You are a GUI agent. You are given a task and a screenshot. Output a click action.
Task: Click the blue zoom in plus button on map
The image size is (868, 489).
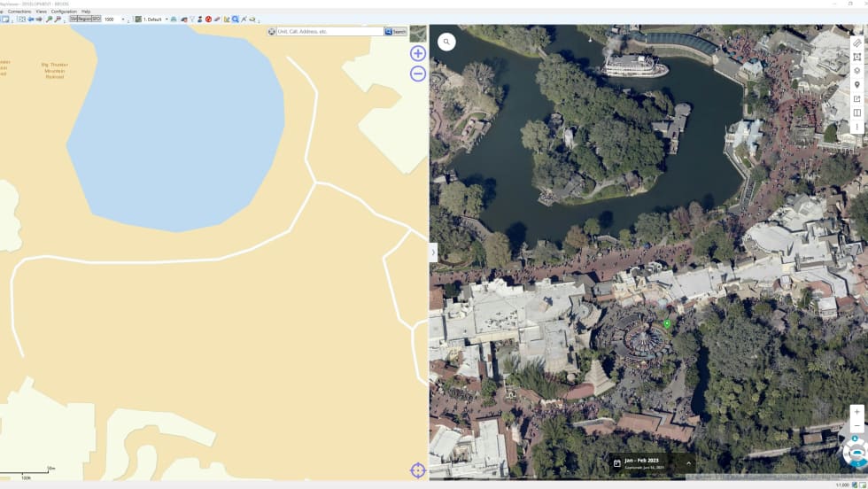418,53
